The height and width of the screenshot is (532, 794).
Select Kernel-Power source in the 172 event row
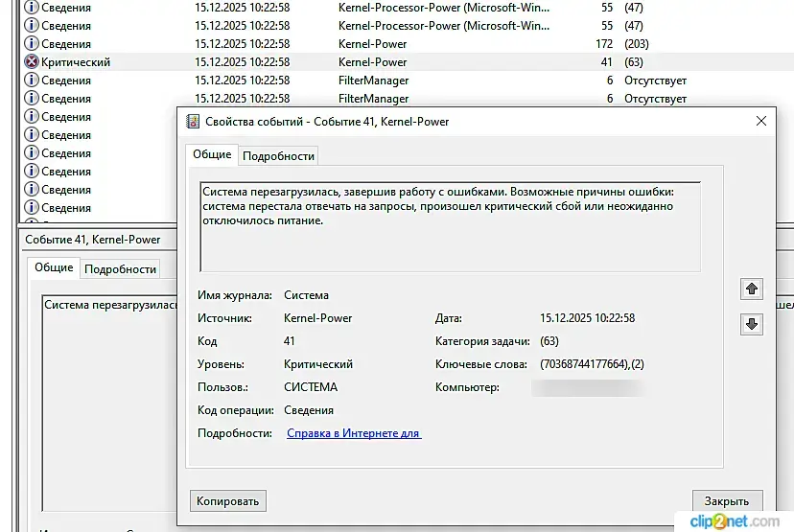point(372,44)
